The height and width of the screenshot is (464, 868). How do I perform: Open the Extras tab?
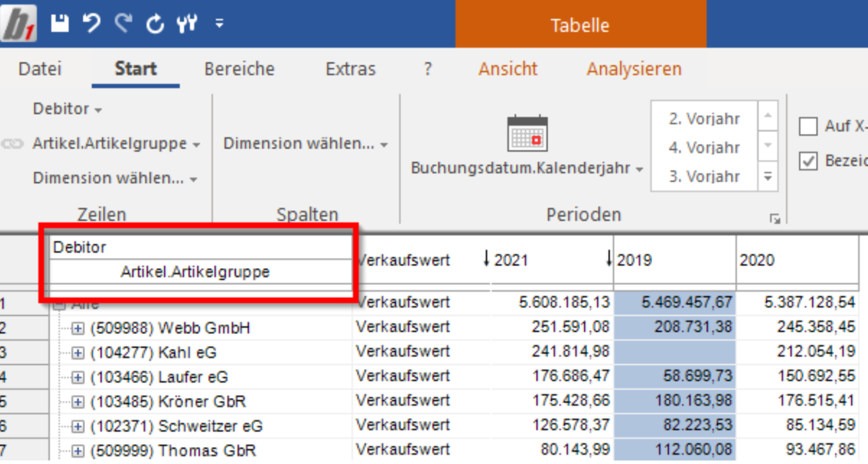coord(350,69)
